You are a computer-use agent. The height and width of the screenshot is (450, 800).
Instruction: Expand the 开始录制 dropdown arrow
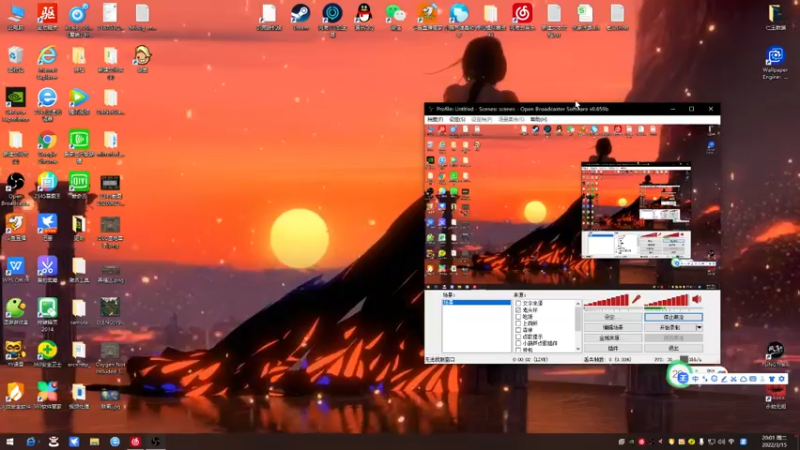[699, 328]
